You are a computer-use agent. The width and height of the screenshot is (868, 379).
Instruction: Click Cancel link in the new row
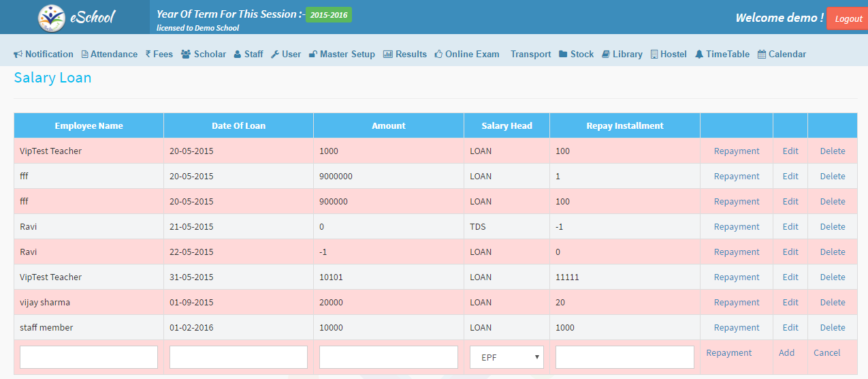tap(827, 352)
